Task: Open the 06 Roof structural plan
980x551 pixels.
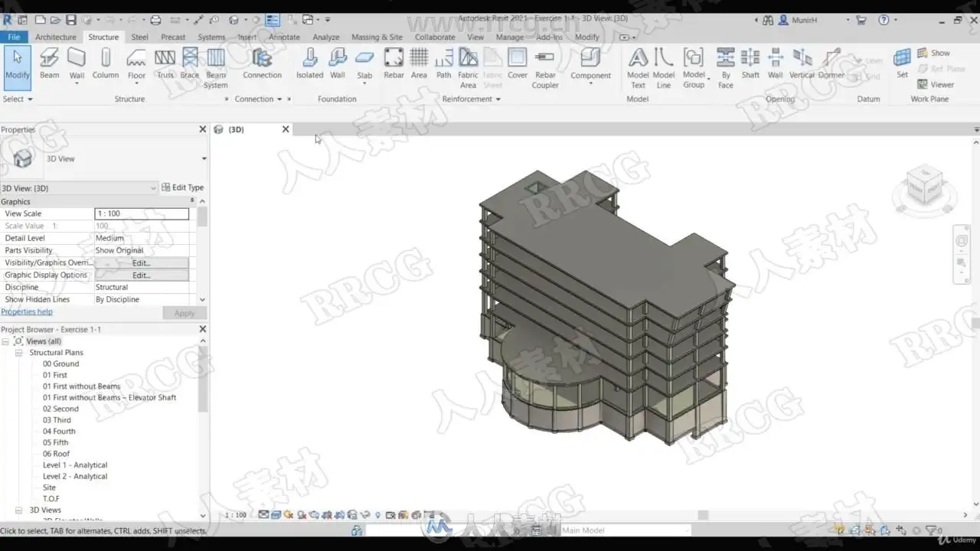Action: pyautogui.click(x=56, y=454)
